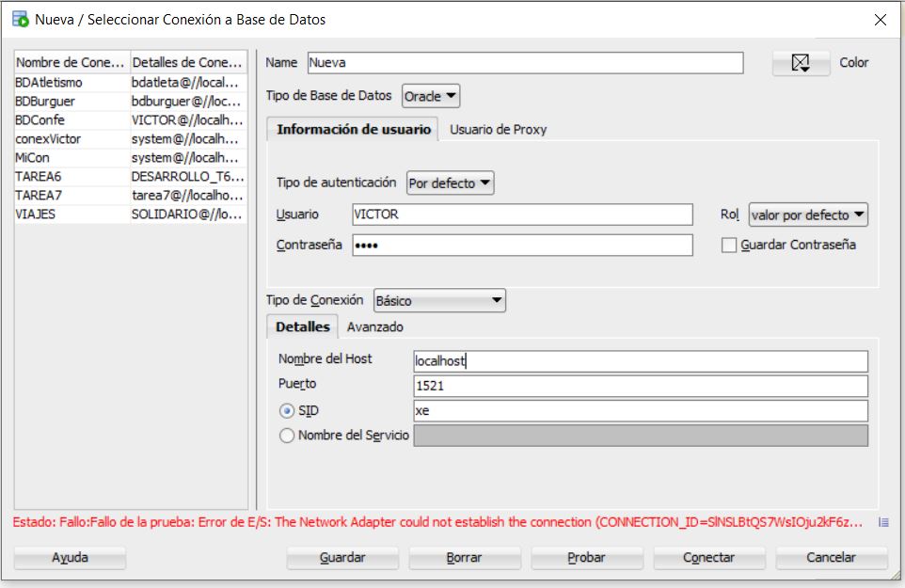The width and height of the screenshot is (905, 588).
Task: Select the BDAtletismo connection in list
Action: pos(49,83)
